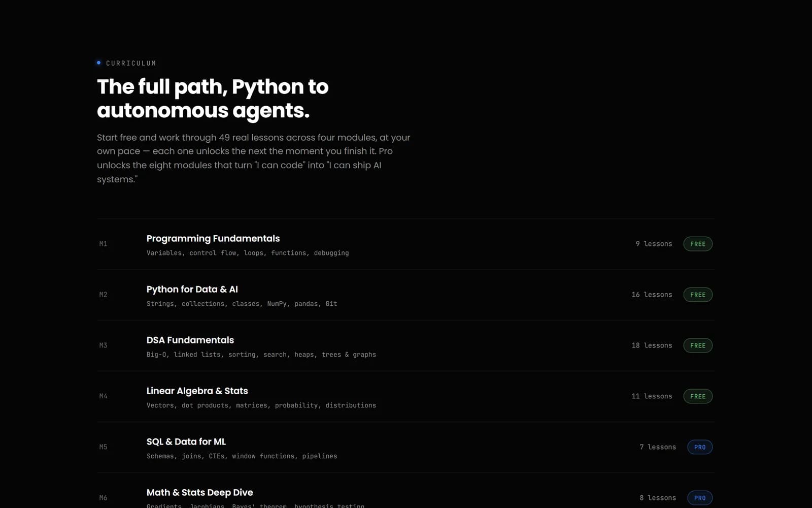Click the FREE badge on Programming Fundamentals
This screenshot has height=508, width=812.
click(x=698, y=244)
